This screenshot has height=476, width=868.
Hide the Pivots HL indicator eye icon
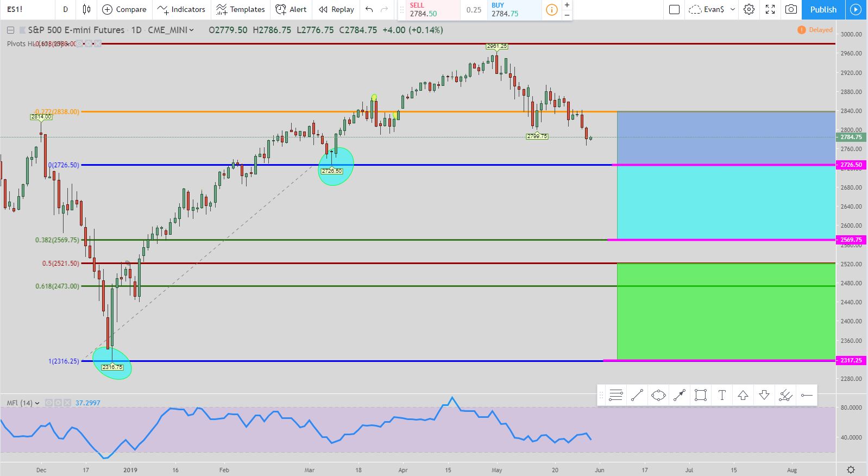click(80, 43)
